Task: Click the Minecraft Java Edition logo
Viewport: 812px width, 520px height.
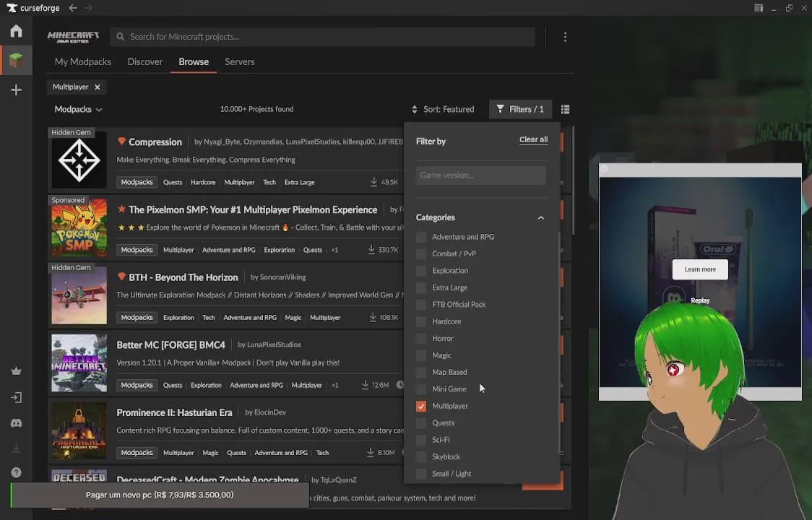Action: click(x=73, y=37)
